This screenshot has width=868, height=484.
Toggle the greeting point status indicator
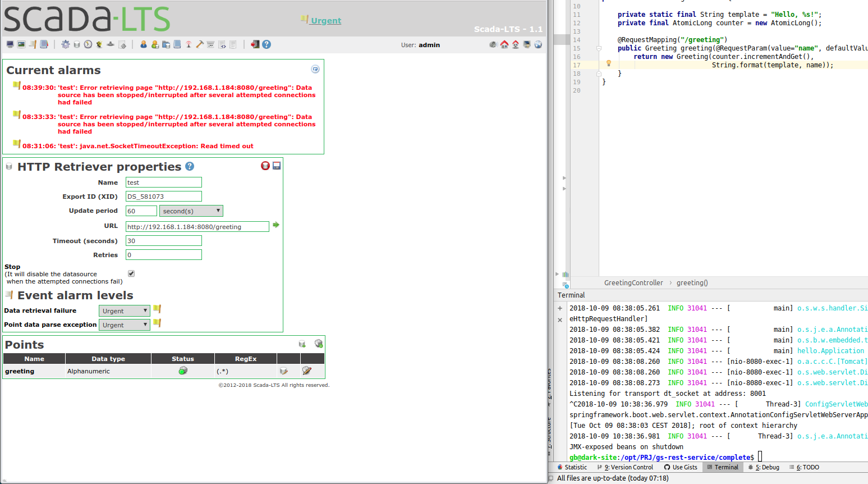point(183,371)
